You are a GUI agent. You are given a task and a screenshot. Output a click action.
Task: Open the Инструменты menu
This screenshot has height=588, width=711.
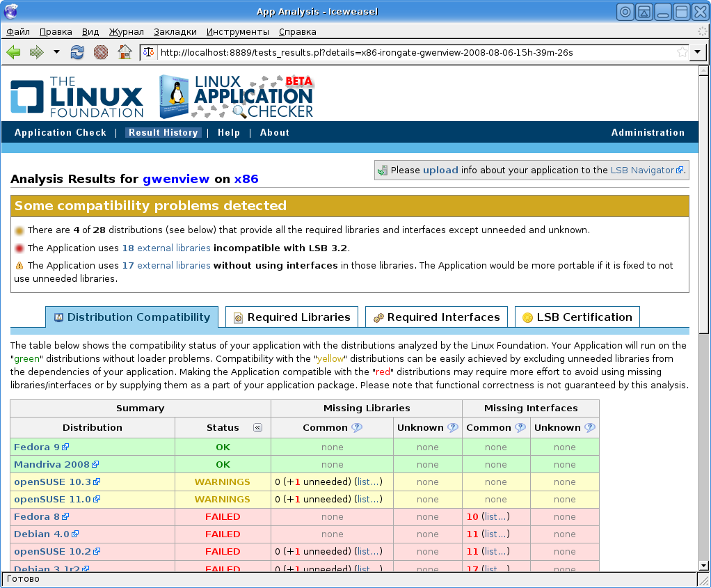tap(238, 32)
